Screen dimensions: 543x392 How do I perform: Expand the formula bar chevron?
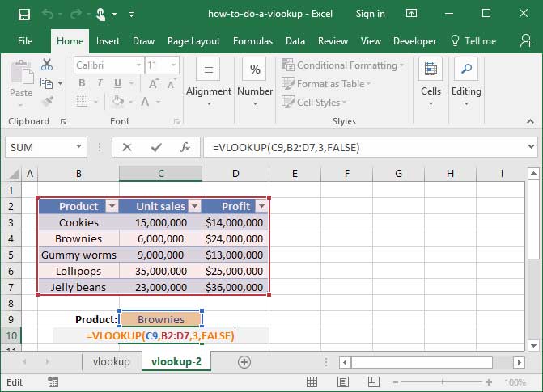[531, 147]
